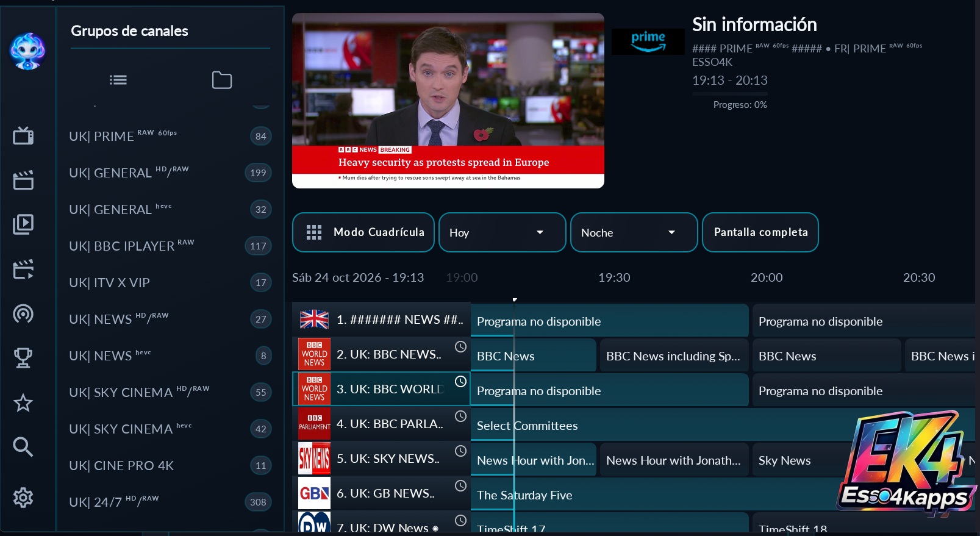Open the search magnifier icon
This screenshot has width=980, height=536.
coord(23,447)
